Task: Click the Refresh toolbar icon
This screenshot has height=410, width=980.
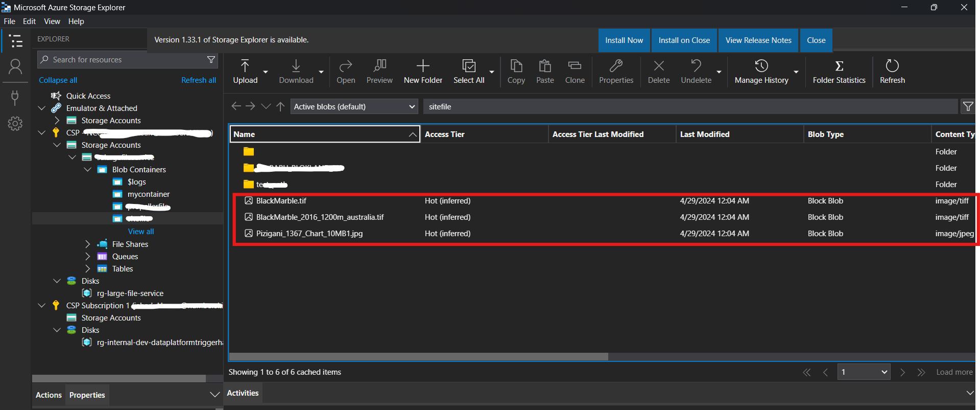Action: 892,72
